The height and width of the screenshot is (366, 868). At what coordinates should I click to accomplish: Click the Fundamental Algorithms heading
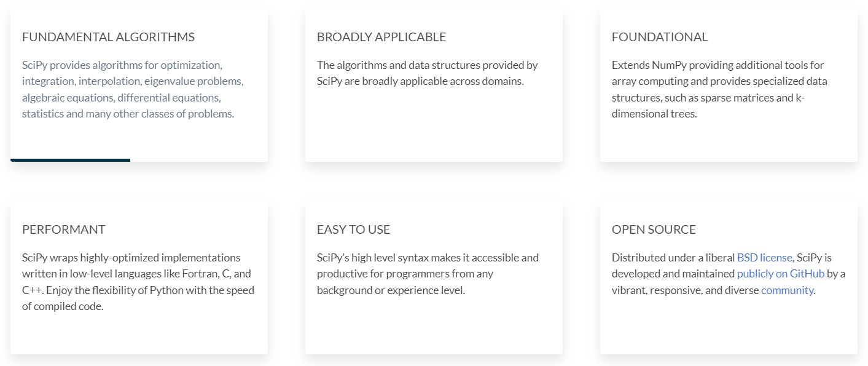[x=108, y=37]
